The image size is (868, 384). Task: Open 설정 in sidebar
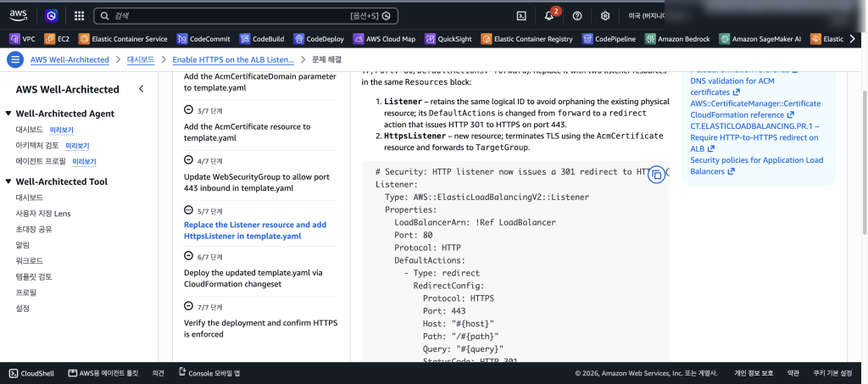click(23, 309)
